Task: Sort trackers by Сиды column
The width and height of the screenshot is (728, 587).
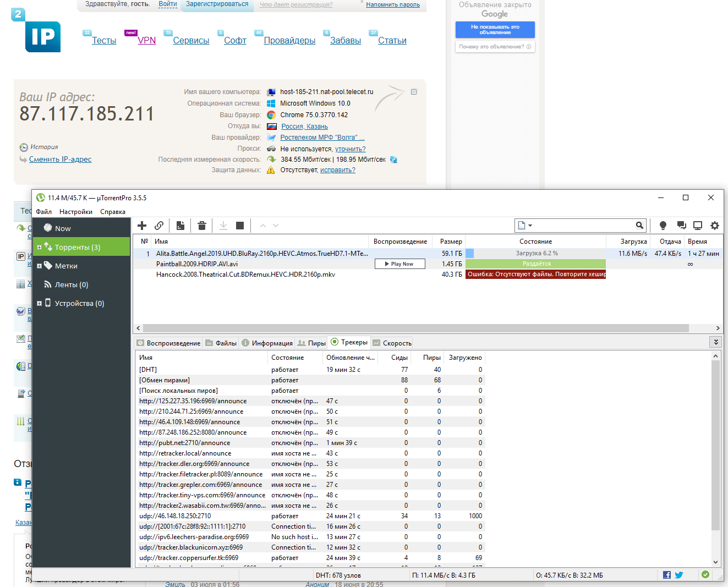Action: coord(399,358)
